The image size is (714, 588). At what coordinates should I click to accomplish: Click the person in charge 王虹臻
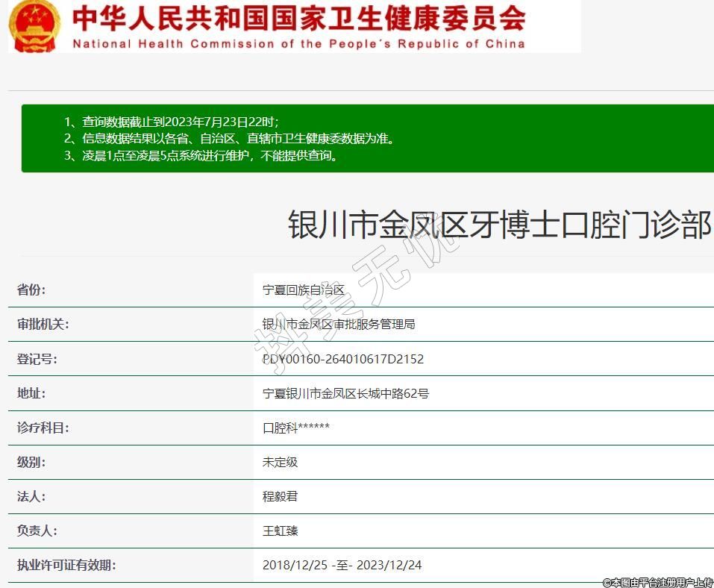click(x=280, y=531)
